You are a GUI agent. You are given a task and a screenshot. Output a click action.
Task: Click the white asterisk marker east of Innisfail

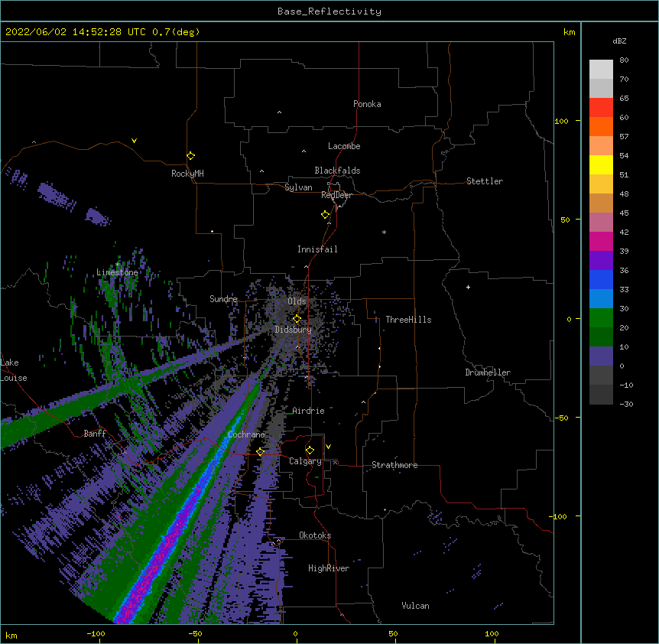click(x=384, y=232)
